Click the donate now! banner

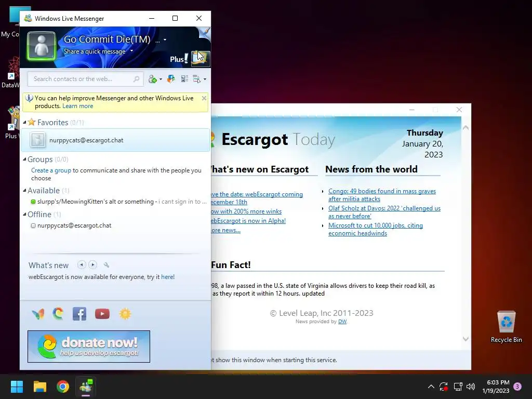(x=89, y=347)
